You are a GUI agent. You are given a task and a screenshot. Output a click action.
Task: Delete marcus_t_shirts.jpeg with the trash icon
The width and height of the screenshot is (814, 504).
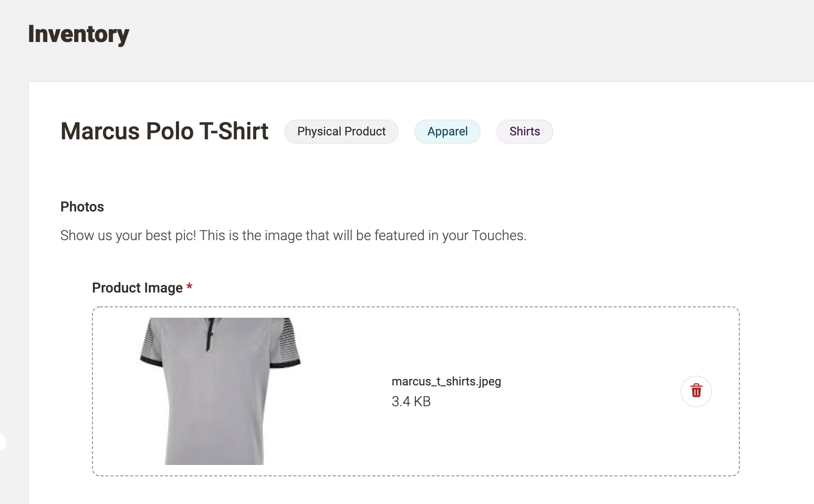(x=696, y=391)
